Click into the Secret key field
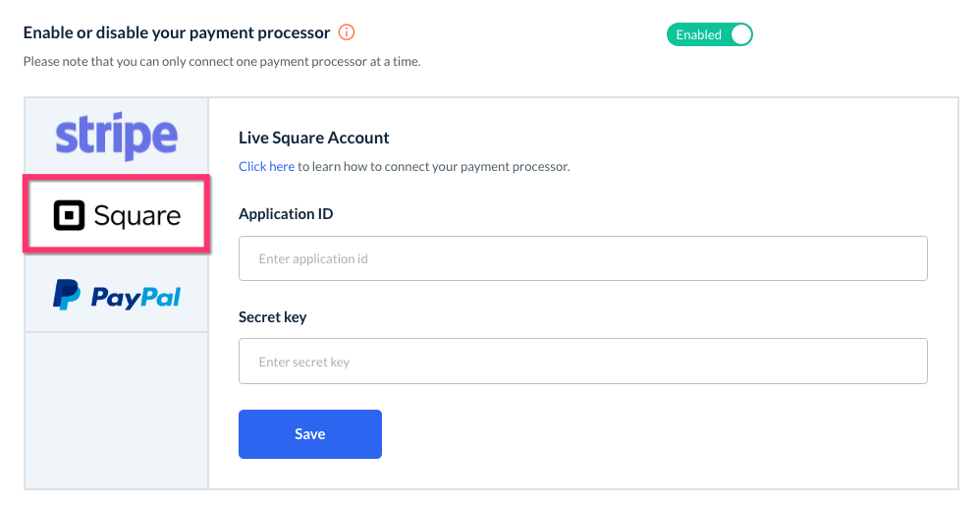Image resolution: width=980 pixels, height=505 pixels. tap(582, 362)
